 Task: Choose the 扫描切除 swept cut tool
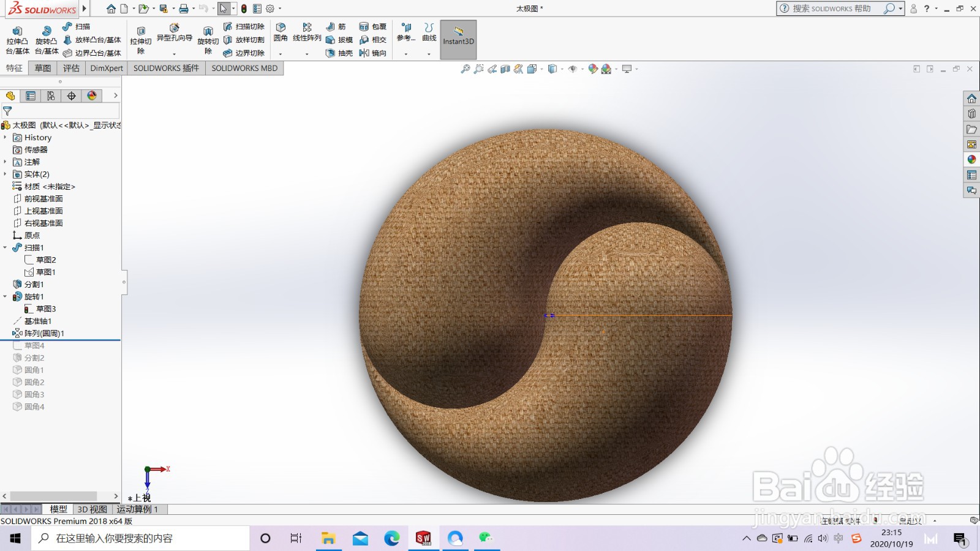pos(244,26)
